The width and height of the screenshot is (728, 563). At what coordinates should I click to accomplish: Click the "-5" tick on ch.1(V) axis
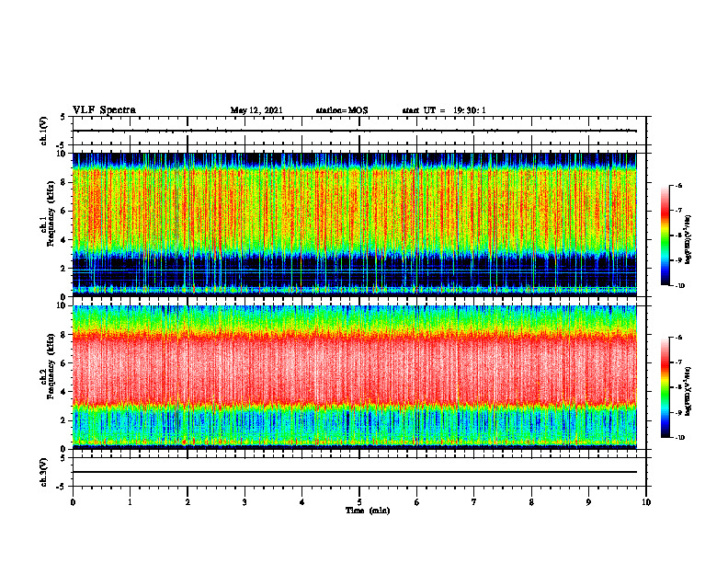click(x=62, y=145)
